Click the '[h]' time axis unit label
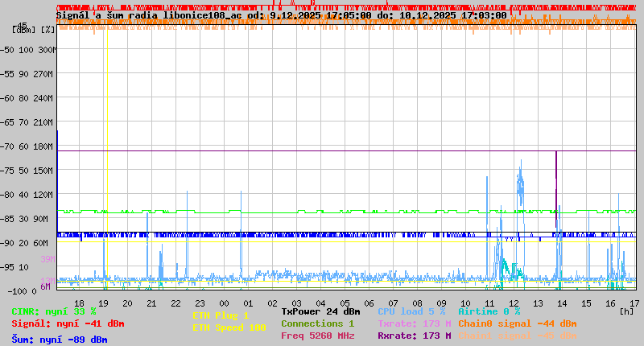Viewport: 644px width, 346px height. tap(627, 311)
